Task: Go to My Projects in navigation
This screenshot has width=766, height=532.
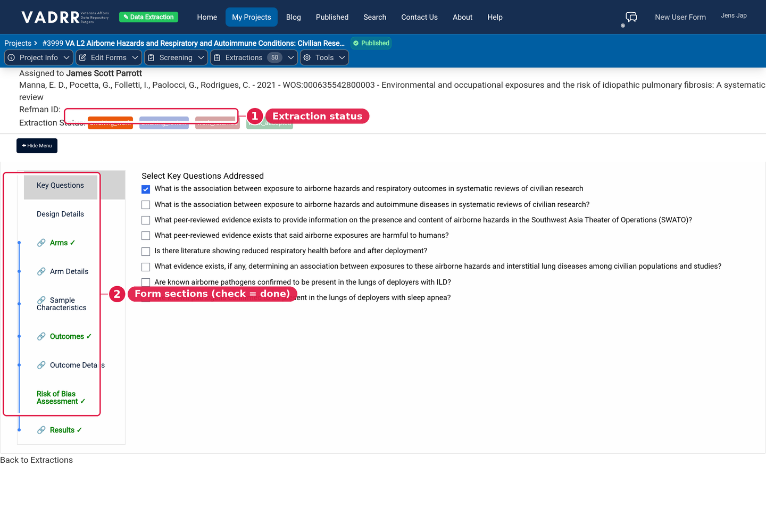Action: (x=252, y=17)
